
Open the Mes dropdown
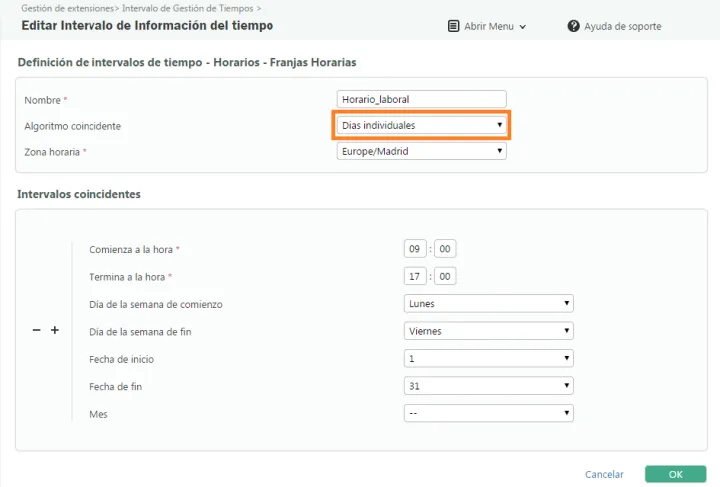coord(488,412)
